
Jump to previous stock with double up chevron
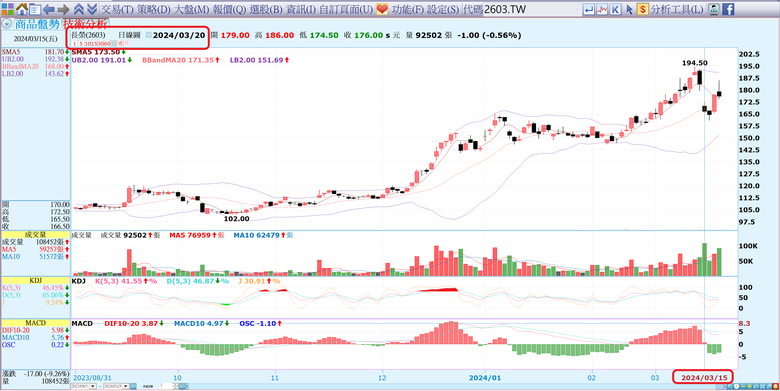tap(79, 9)
